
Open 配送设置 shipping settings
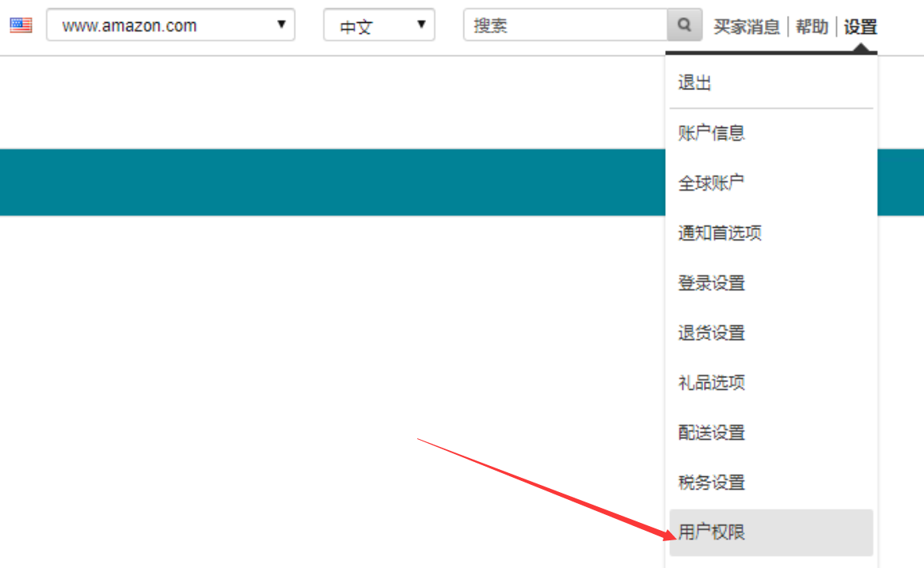point(711,433)
